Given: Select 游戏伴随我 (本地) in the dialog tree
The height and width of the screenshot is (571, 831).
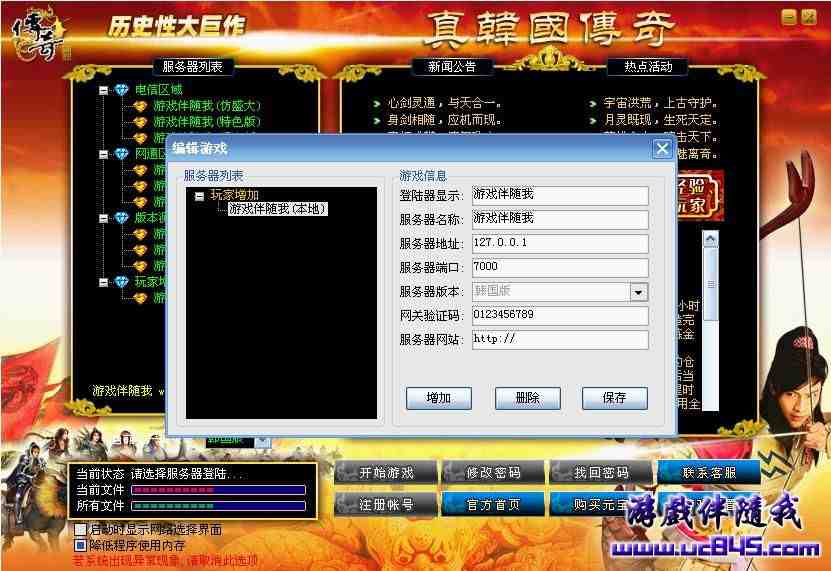Looking at the screenshot, I should pos(277,209).
